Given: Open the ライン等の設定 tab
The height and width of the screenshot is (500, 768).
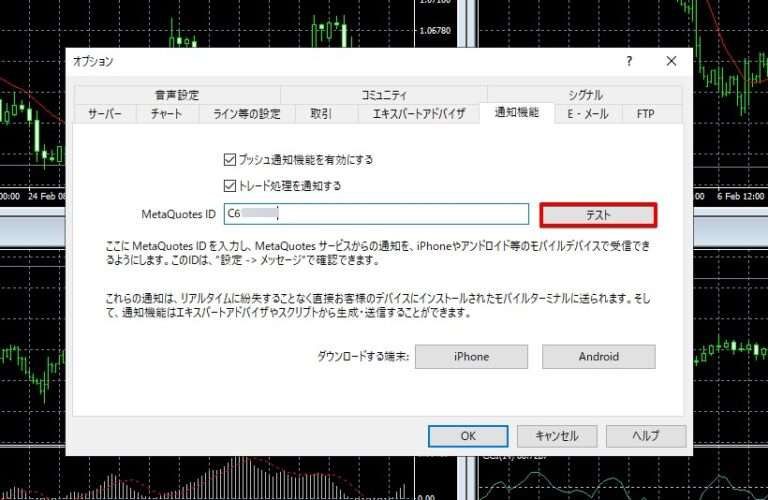Looking at the screenshot, I should coord(247,114).
